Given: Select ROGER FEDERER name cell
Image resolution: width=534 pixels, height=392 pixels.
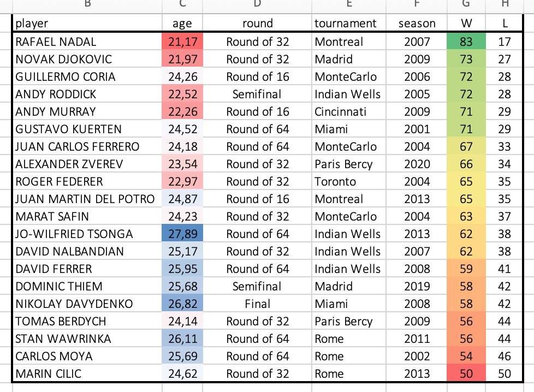Looking at the screenshot, I should pos(87,181).
